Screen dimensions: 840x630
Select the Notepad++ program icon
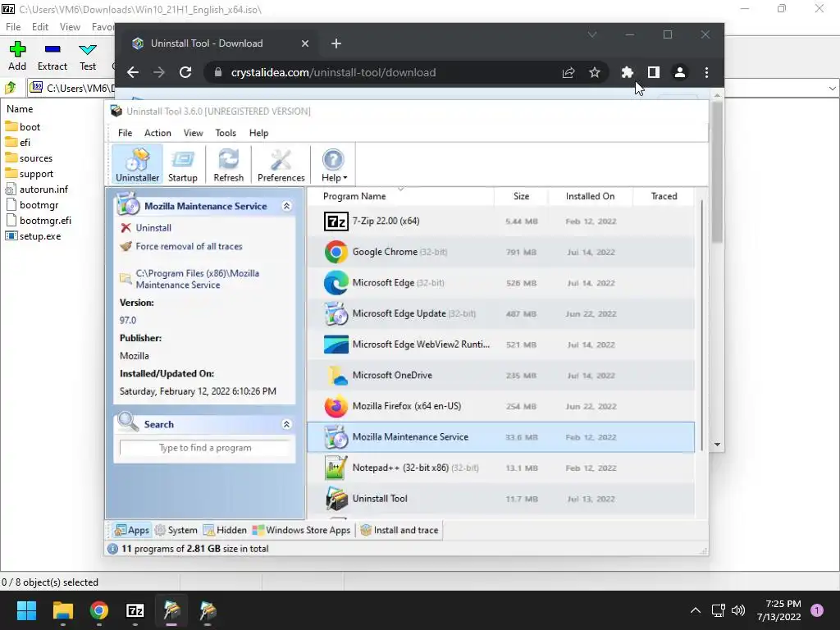[336, 468]
